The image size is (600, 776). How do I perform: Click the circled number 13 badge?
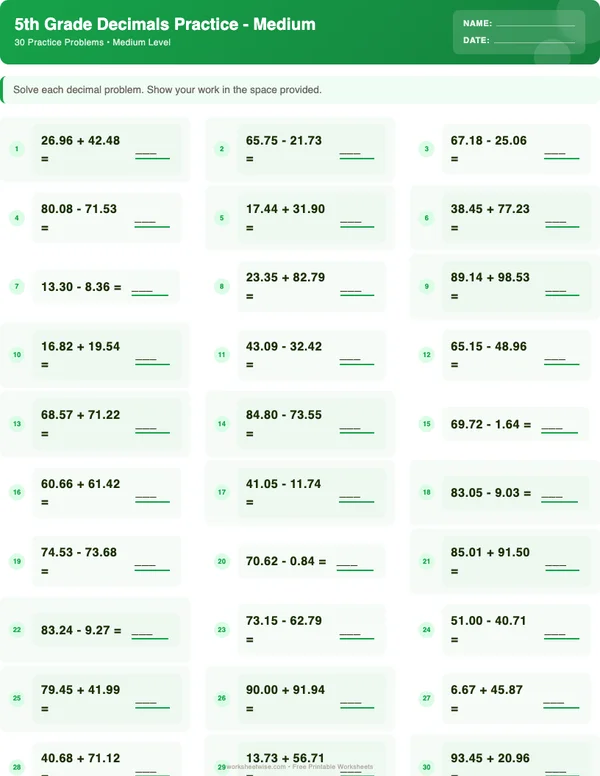[16, 424]
